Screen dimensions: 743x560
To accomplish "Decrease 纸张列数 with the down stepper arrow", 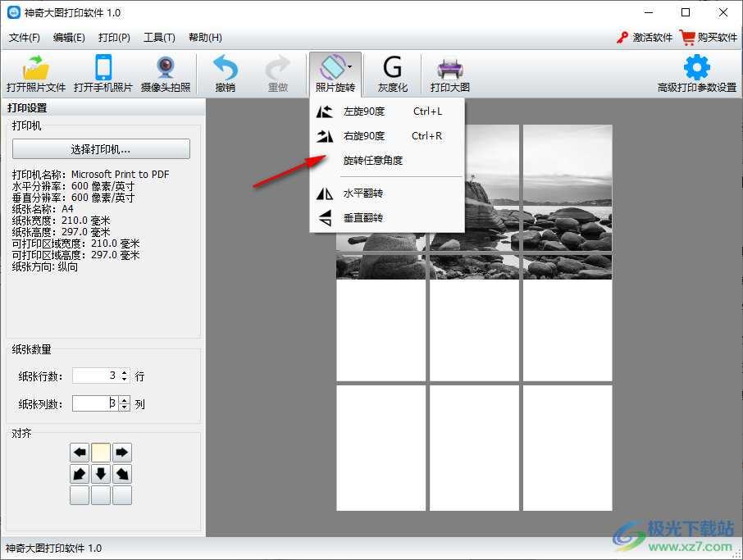I will 125,407.
